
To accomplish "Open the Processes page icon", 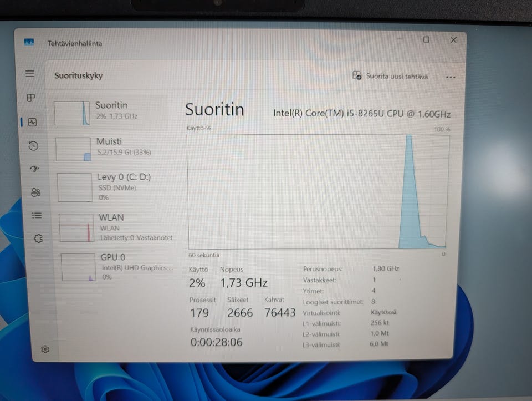I will pyautogui.click(x=31, y=98).
